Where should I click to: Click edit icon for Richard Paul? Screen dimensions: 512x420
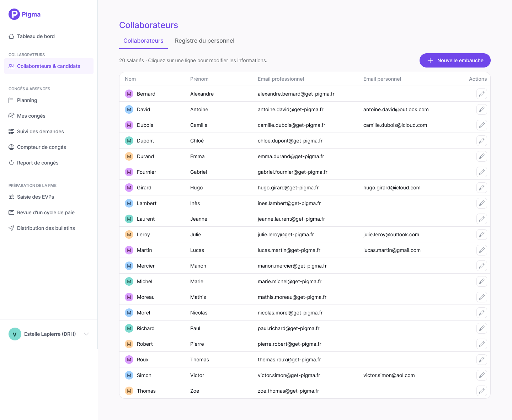coord(482,328)
